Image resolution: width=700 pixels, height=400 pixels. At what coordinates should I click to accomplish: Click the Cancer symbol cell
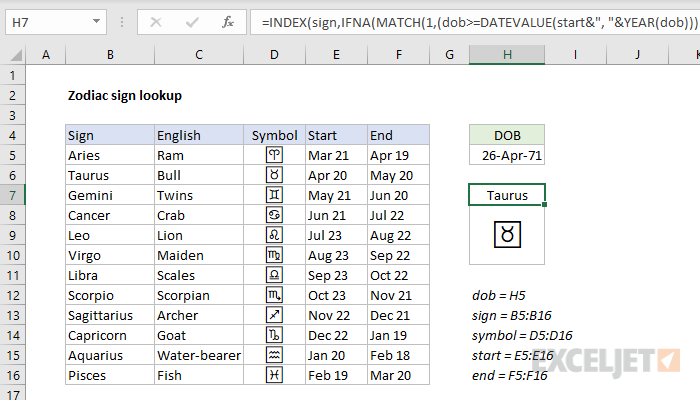click(x=274, y=215)
